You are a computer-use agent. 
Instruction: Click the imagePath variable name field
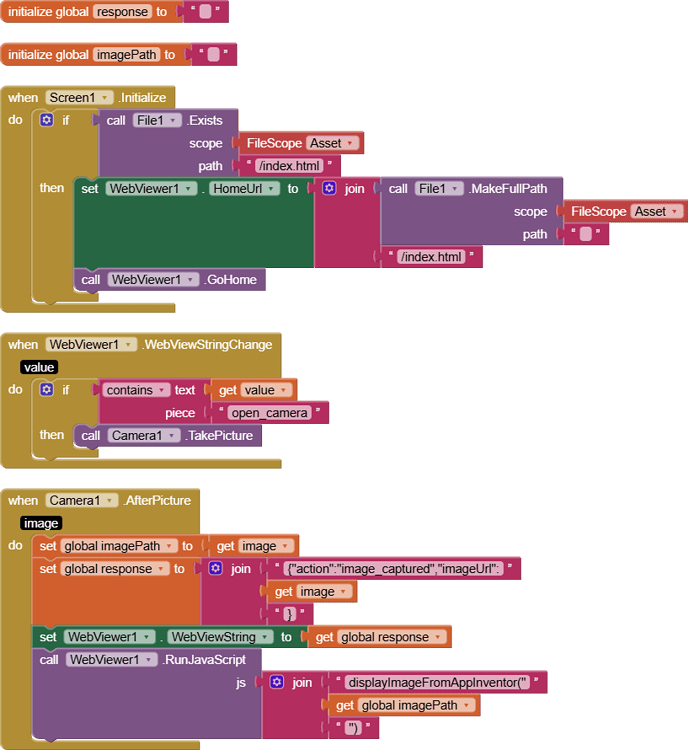pyautogui.click(x=127, y=55)
